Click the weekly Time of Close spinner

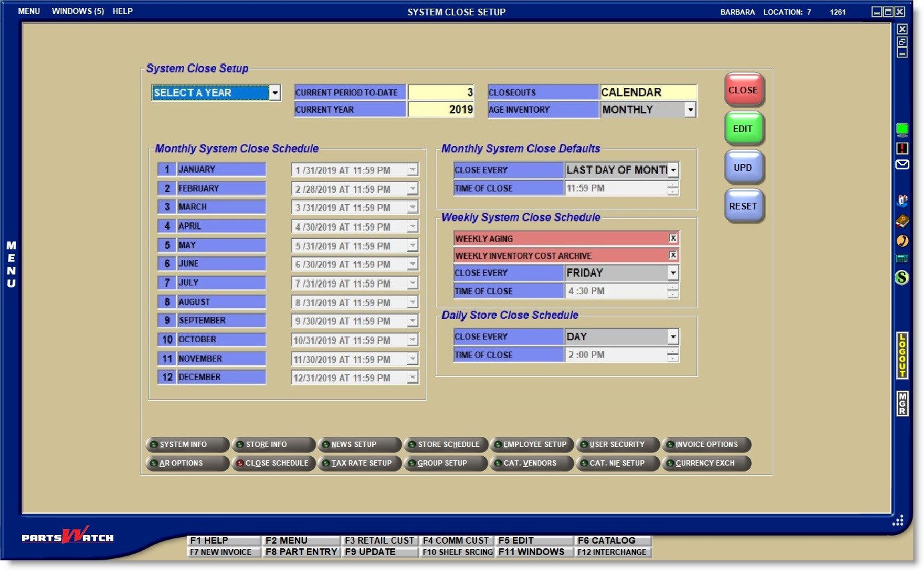[672, 291]
